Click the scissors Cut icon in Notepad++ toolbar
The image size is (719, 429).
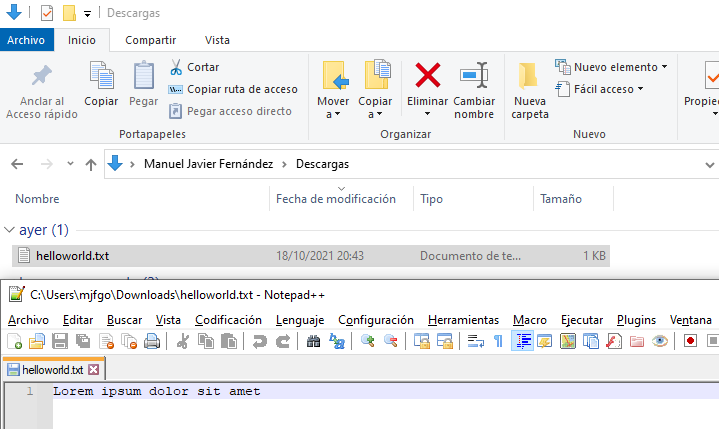point(183,341)
